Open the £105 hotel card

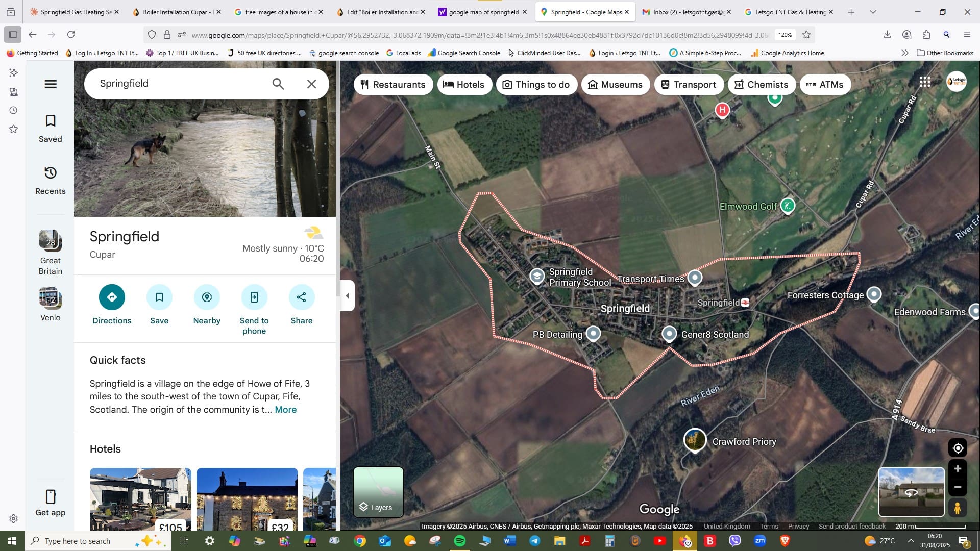140,499
